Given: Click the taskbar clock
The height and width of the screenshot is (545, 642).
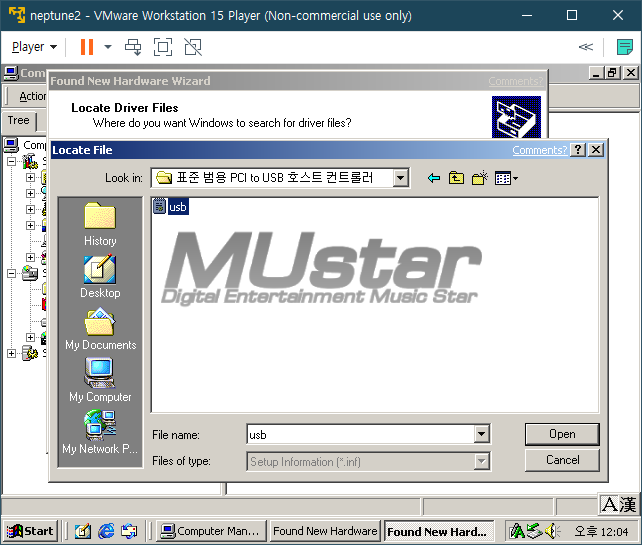Looking at the screenshot, I should click(601, 531).
